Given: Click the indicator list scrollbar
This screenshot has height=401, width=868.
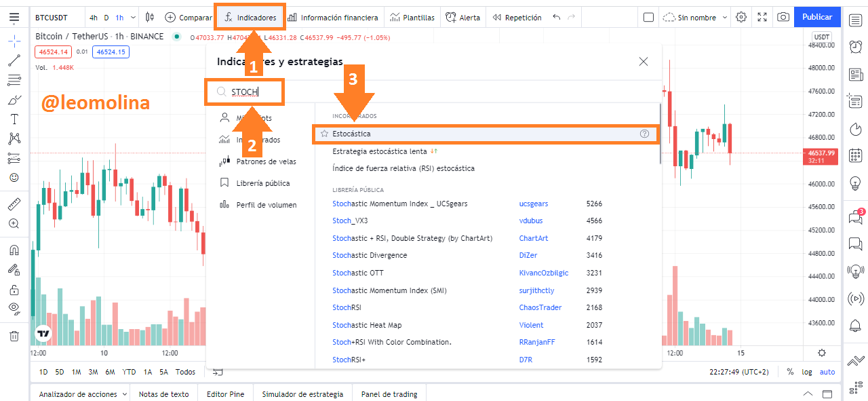Looking at the screenshot, I should pyautogui.click(x=660, y=134).
